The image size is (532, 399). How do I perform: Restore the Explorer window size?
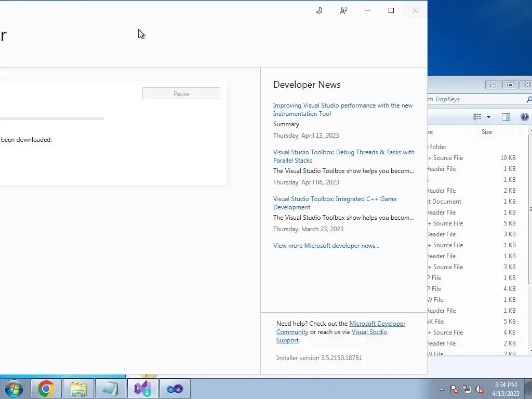[510, 85]
